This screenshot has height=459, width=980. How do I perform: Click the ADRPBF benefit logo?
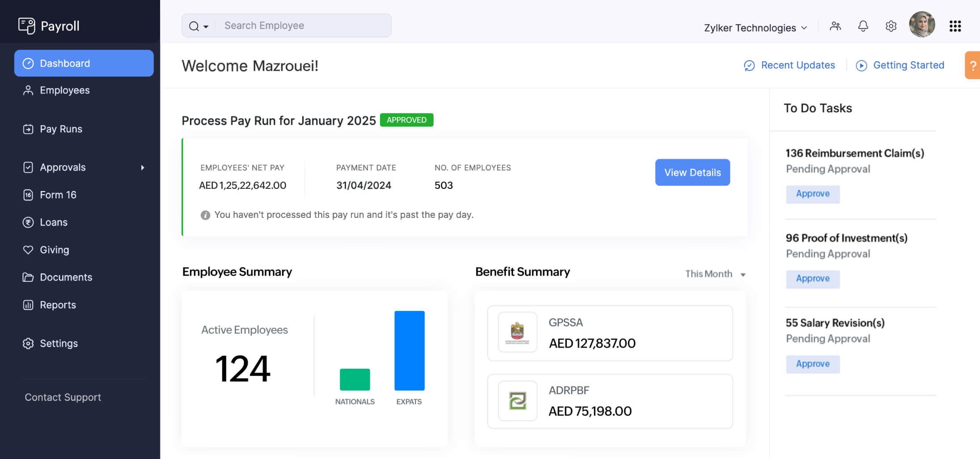pos(517,401)
